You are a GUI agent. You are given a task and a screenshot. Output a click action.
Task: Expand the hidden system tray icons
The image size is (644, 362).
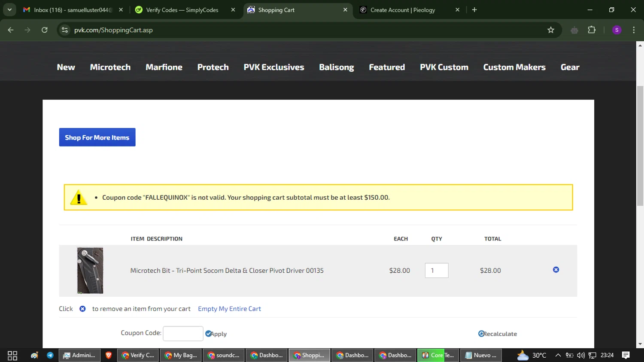tap(558, 356)
